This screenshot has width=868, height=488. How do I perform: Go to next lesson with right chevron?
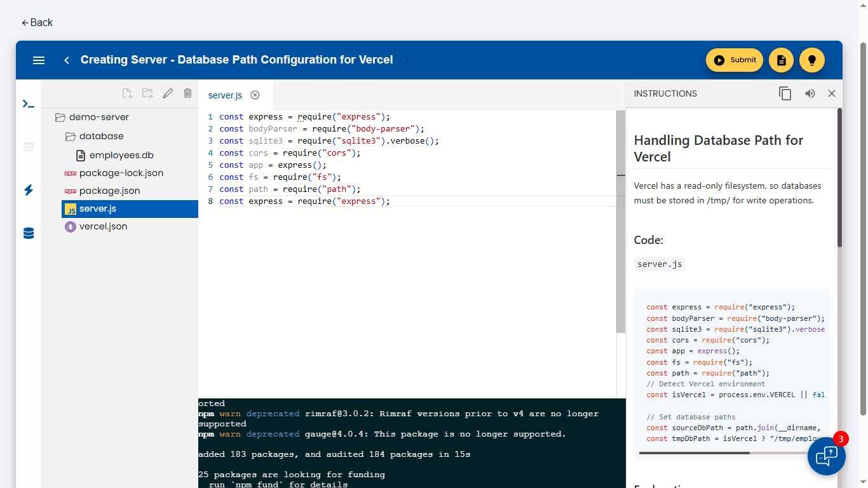tap(407, 60)
